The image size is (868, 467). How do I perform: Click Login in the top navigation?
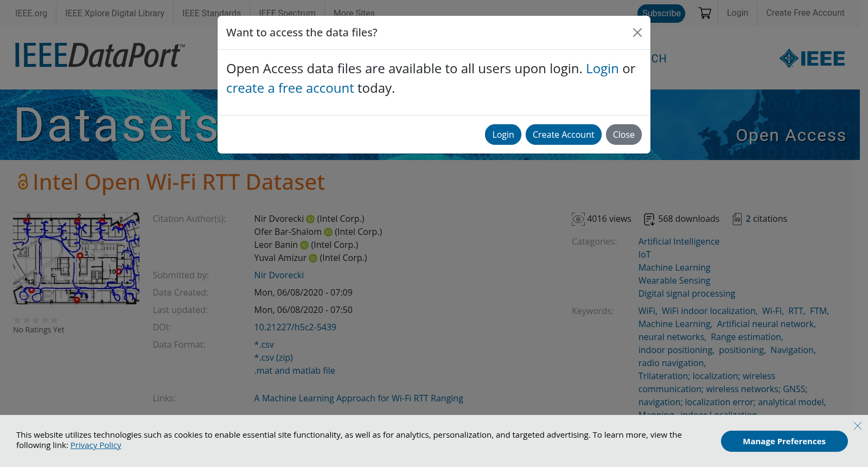737,13
